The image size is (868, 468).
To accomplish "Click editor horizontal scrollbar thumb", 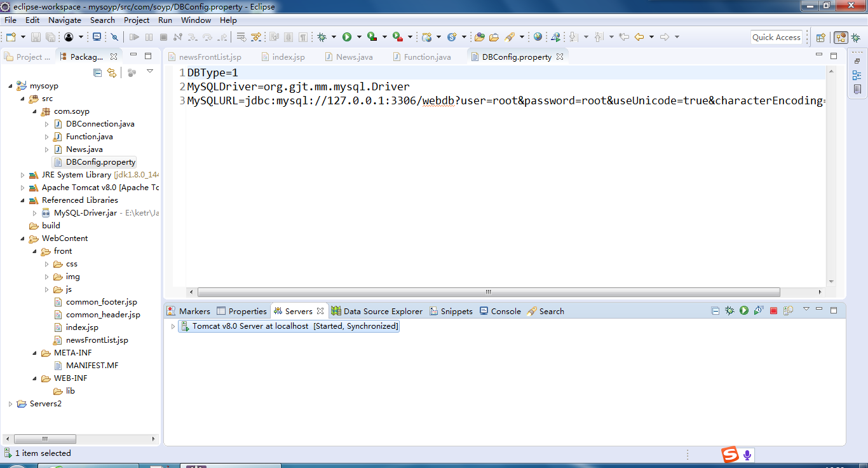I will coord(488,292).
